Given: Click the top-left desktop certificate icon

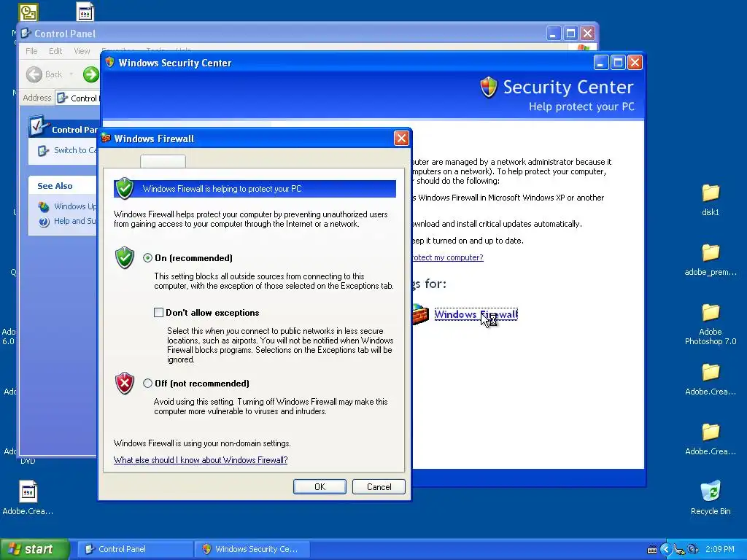Looking at the screenshot, I should coord(28,12).
